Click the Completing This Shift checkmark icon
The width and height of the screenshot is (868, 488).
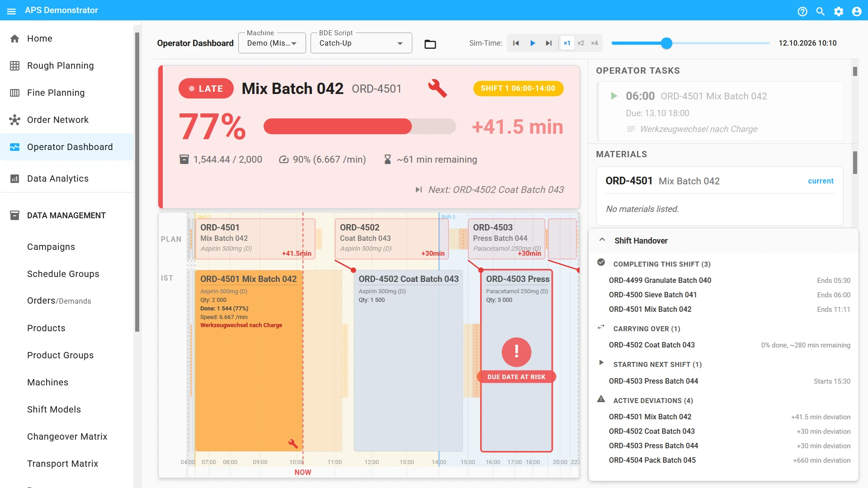click(601, 262)
